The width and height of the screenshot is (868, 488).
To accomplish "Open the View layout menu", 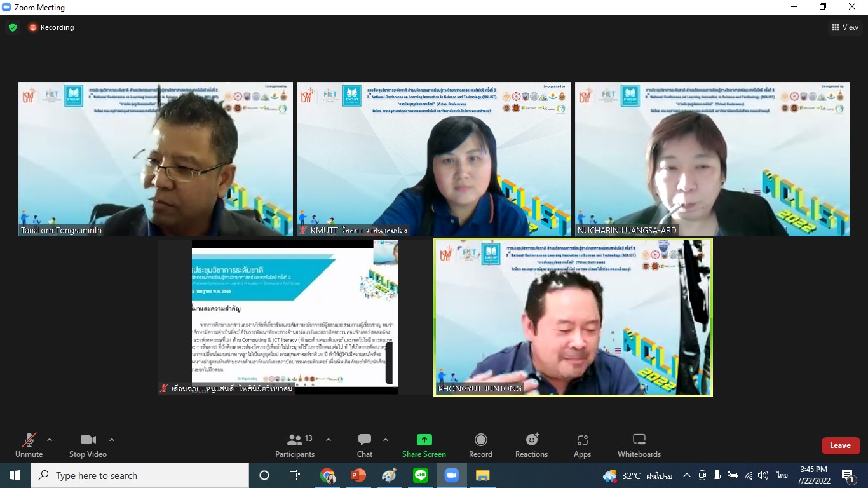I will [x=844, y=27].
